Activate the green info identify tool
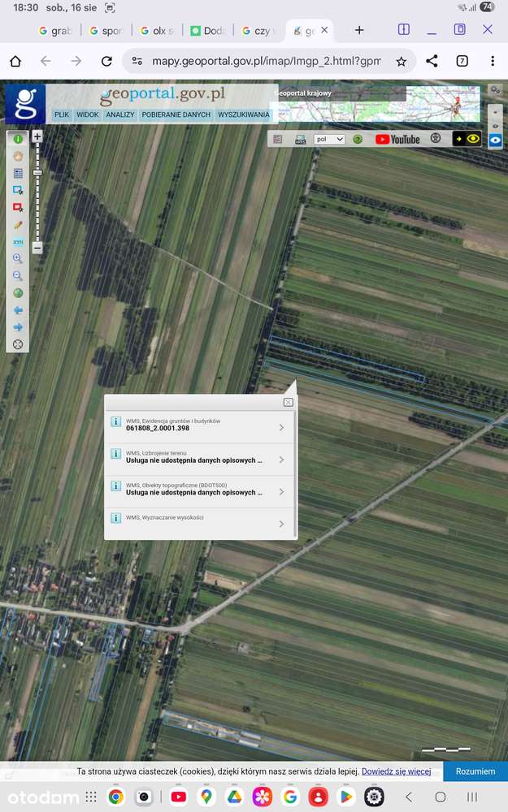Screen dimensions: 508x812 click(x=18, y=140)
